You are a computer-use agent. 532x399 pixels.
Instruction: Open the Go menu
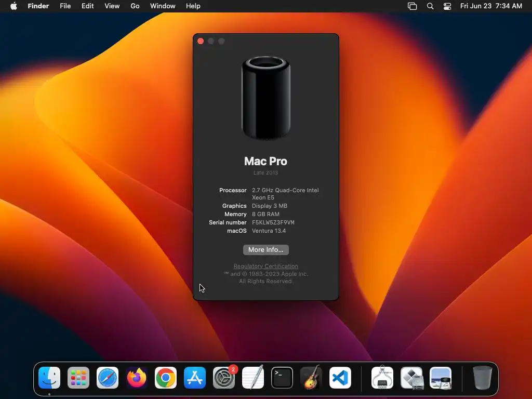tap(135, 6)
